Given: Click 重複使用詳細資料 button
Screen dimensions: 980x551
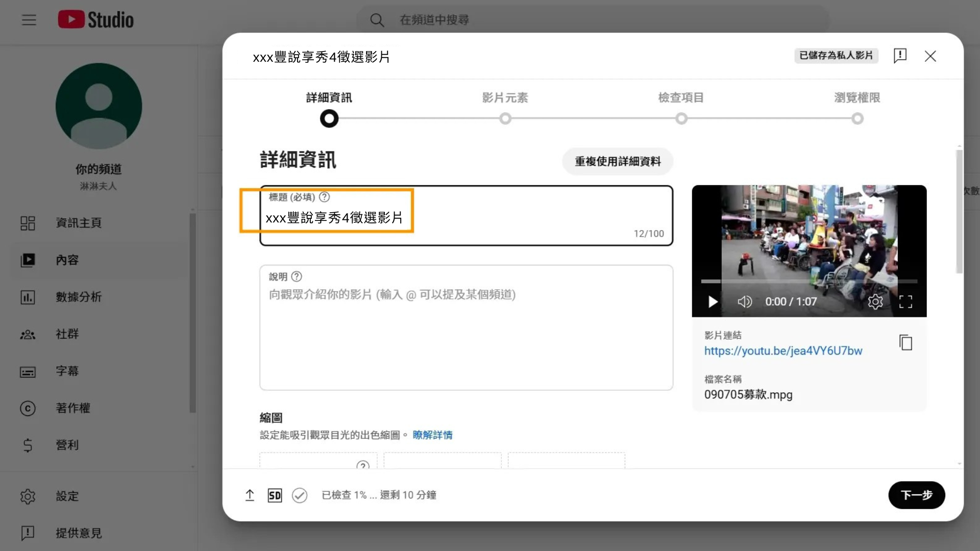Looking at the screenshot, I should pyautogui.click(x=618, y=161).
